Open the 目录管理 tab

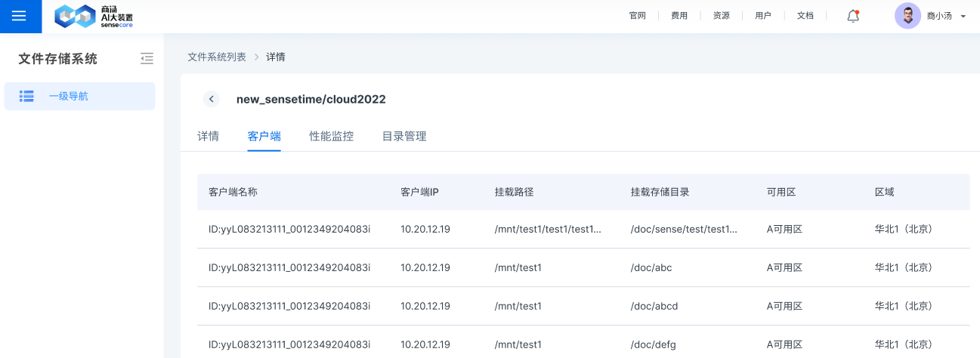tap(404, 136)
